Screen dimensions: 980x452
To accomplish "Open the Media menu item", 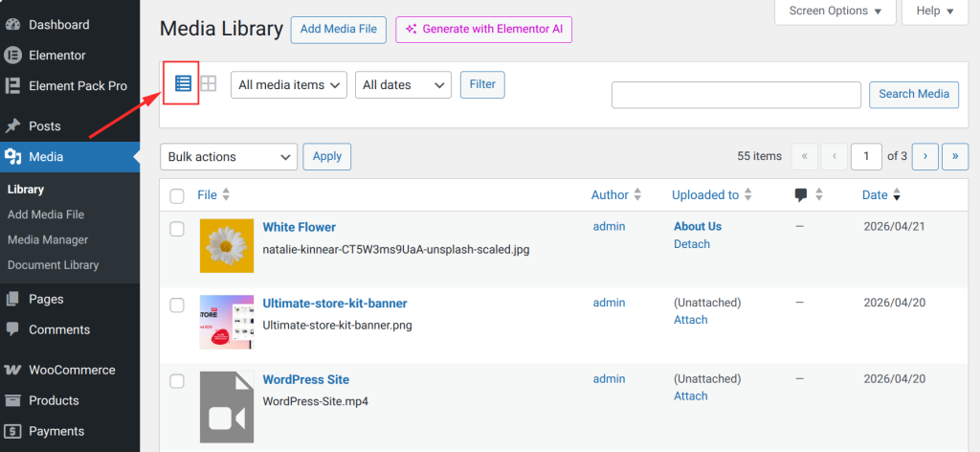I will coord(70,157).
